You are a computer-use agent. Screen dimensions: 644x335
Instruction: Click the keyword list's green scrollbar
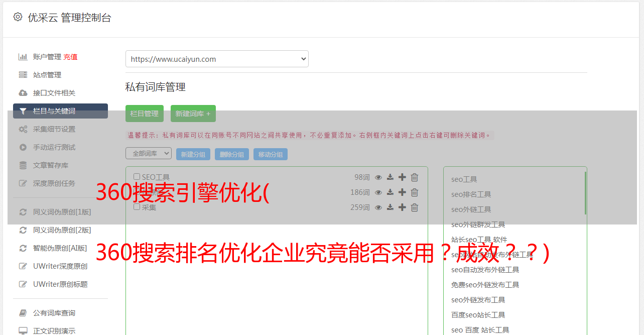(585, 193)
